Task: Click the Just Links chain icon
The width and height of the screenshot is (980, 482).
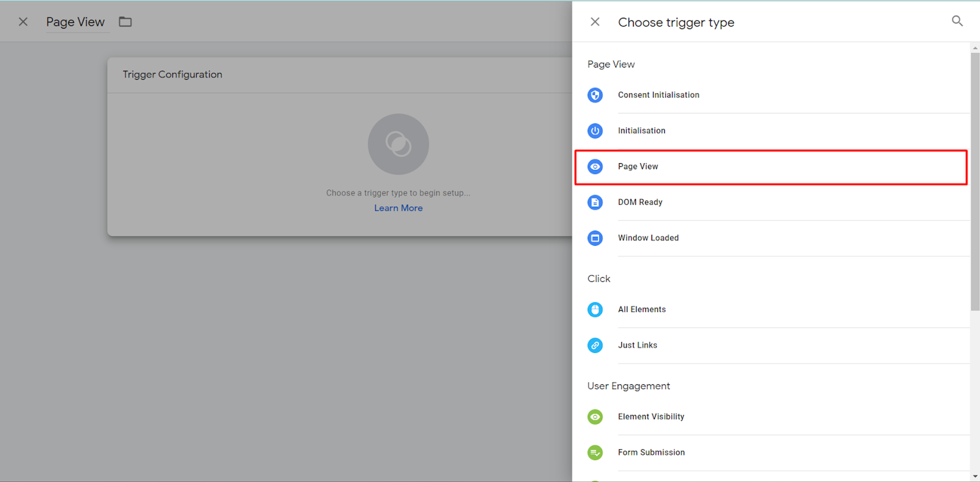Action: point(595,345)
